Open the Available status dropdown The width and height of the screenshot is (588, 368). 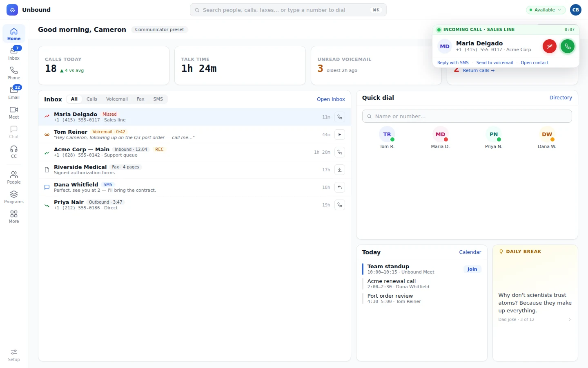[546, 10]
